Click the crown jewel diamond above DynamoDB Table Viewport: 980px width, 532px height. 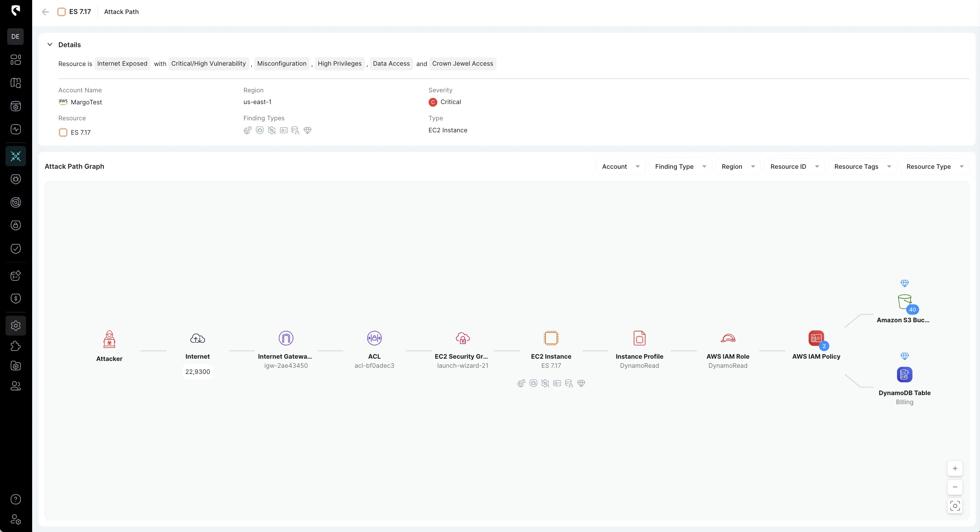point(905,356)
